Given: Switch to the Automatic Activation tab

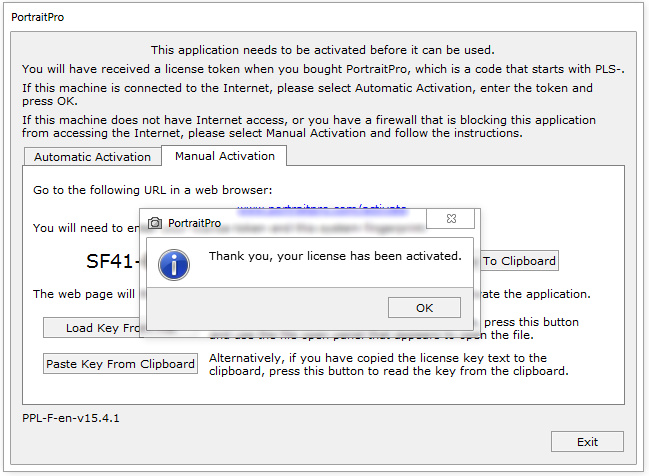Looking at the screenshot, I should (x=92, y=157).
